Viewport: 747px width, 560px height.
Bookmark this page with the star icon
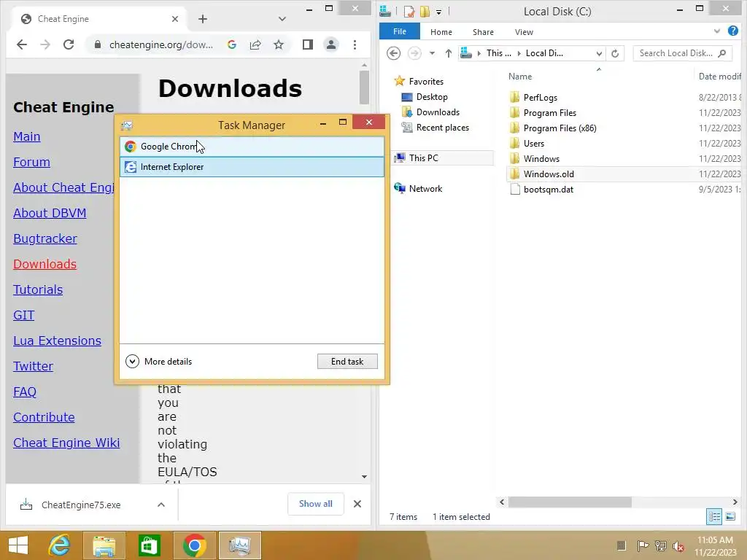279,44
